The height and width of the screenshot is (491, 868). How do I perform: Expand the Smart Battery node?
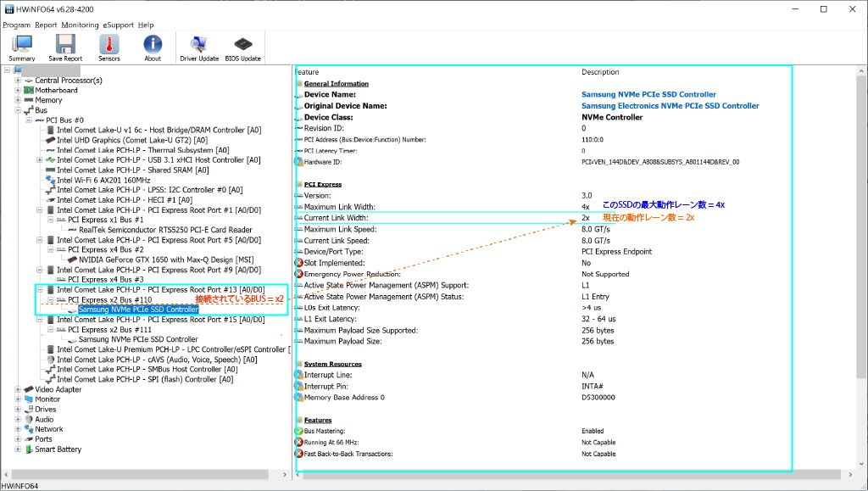pyautogui.click(x=18, y=449)
